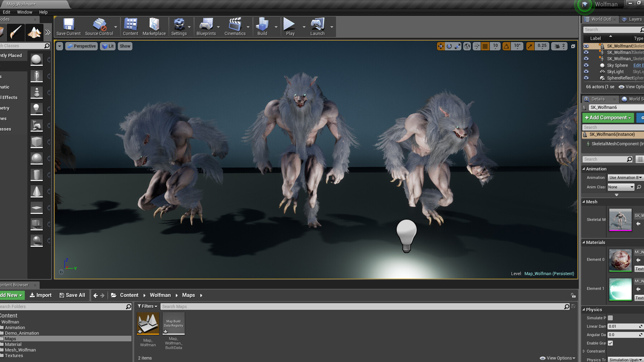Click the cone shape in Place list
644x362 pixels.
pyautogui.click(x=36, y=191)
